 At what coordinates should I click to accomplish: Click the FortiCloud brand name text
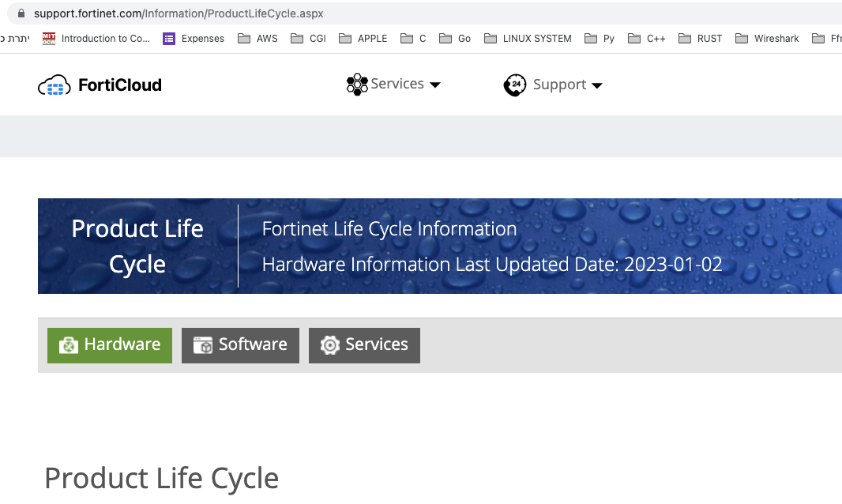(120, 85)
